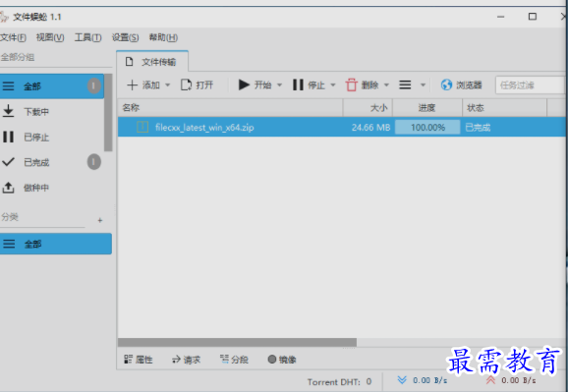
Task: Sort by the 名称 column header
Action: click(230, 108)
